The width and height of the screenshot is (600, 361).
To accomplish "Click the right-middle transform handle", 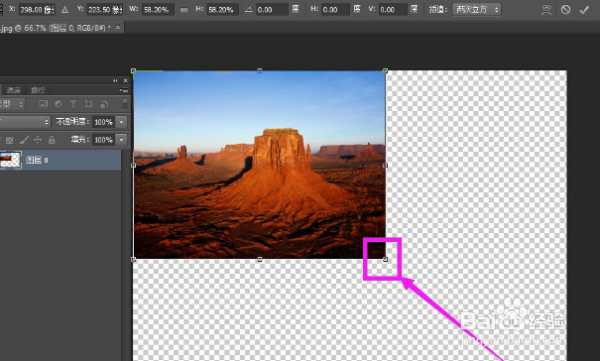I will (385, 165).
